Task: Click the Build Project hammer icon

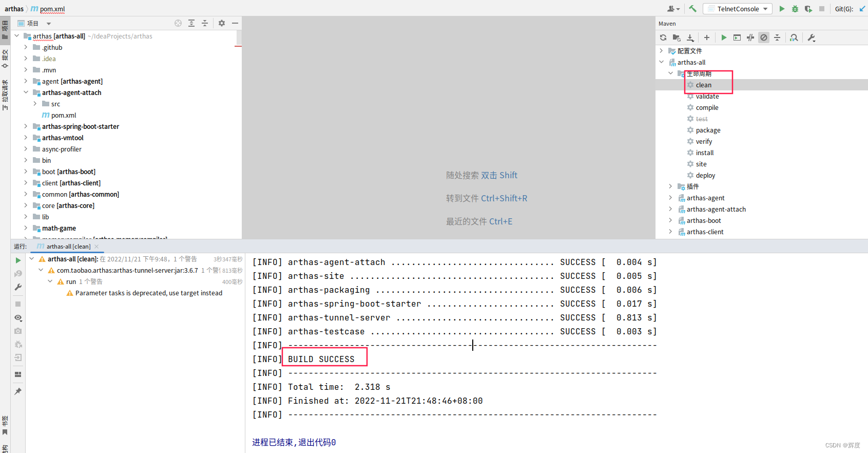Action: [x=692, y=9]
